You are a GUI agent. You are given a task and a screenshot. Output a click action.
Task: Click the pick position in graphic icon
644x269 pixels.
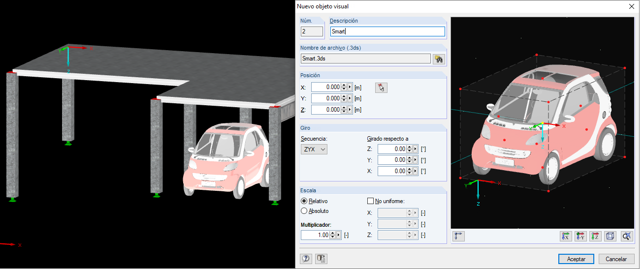[381, 88]
